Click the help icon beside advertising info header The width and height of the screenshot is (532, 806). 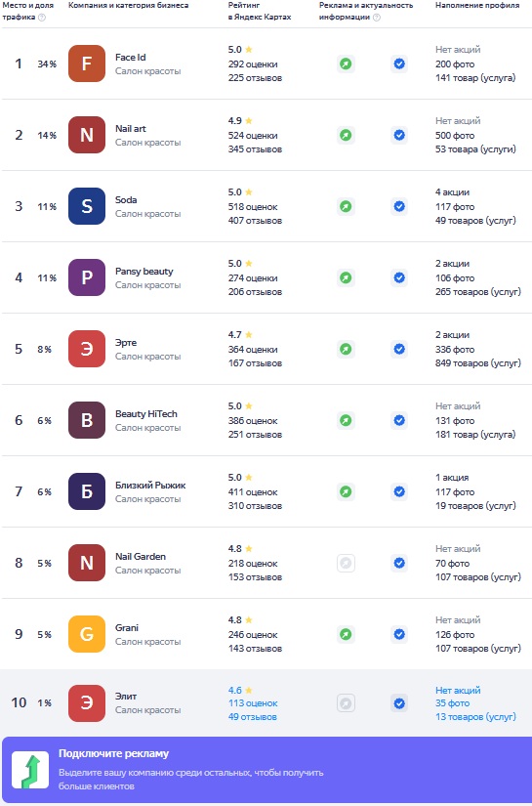click(377, 18)
